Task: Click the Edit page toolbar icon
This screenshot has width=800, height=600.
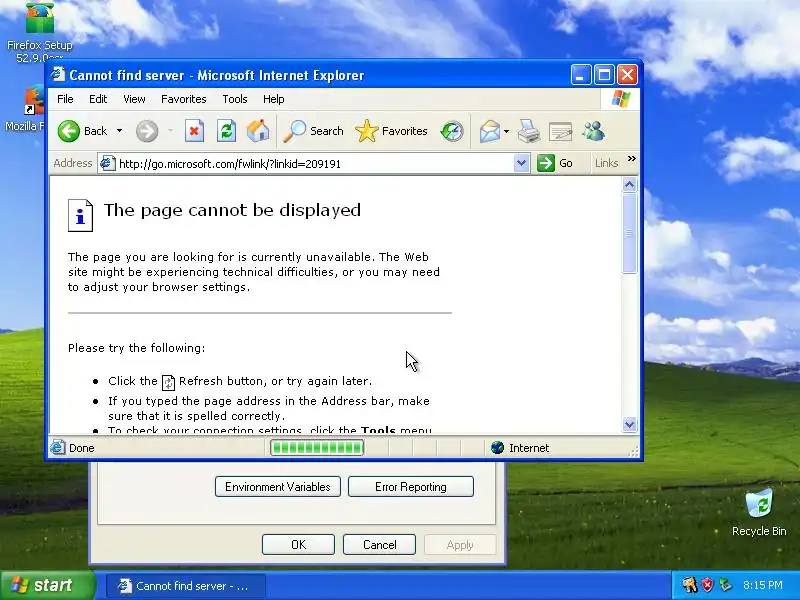Action: pyautogui.click(x=560, y=132)
